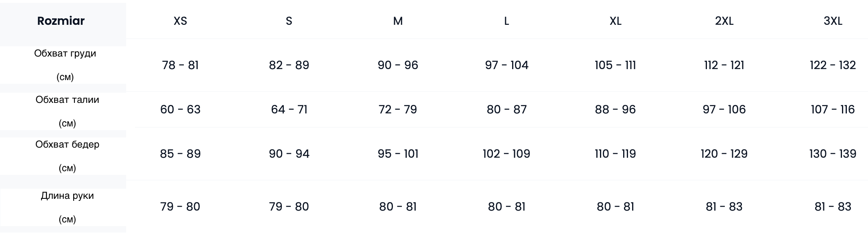
Task: Select the XS size column header
Action: click(x=180, y=21)
